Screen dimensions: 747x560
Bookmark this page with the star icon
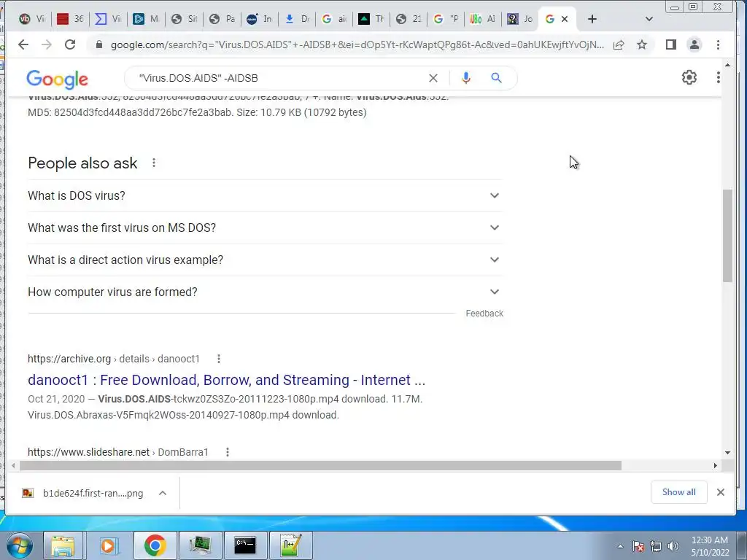coord(642,44)
